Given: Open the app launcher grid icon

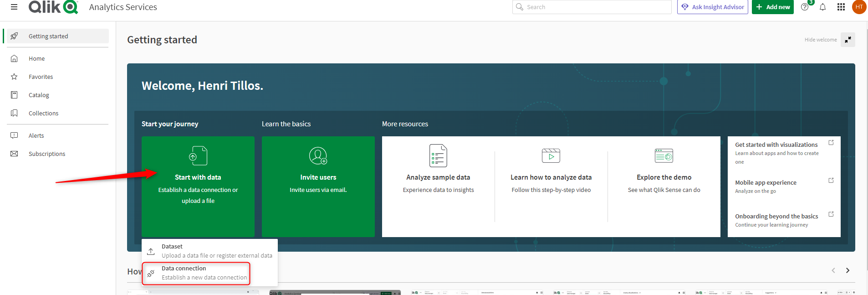Looking at the screenshot, I should coord(841,7).
